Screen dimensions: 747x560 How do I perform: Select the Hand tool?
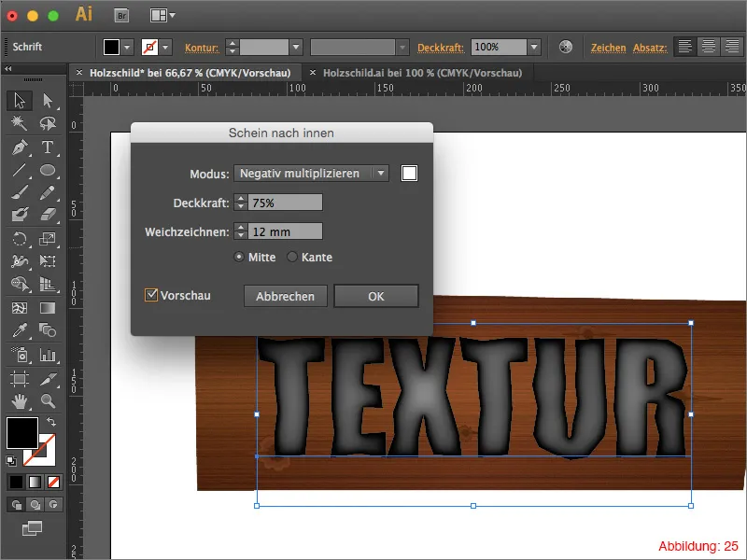[20, 401]
